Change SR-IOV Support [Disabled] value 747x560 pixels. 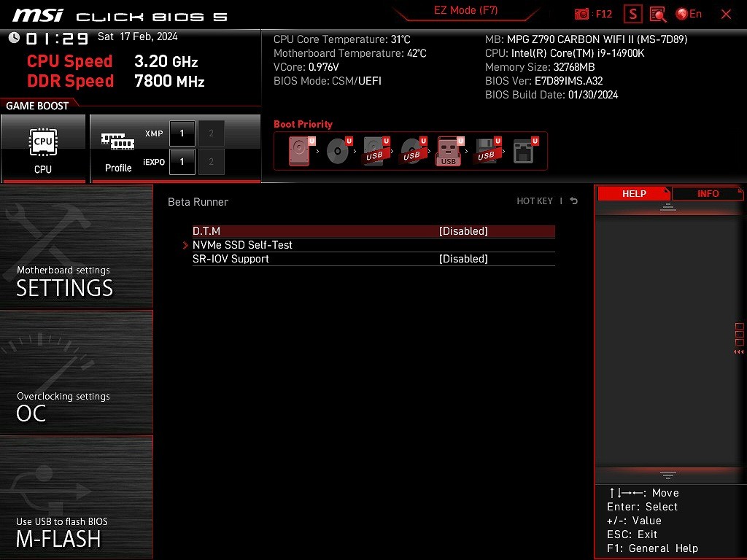(x=463, y=259)
